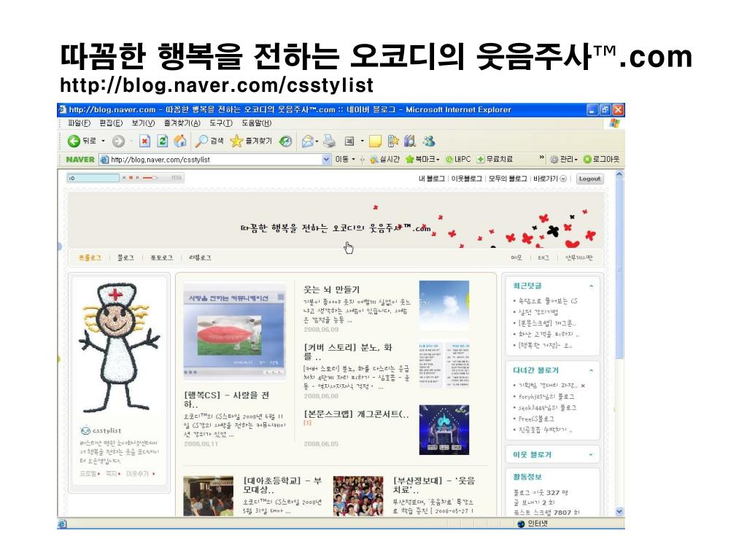747x560 pixels.
Task: Open the 즐겨찾기(A) menu
Action: point(182,122)
